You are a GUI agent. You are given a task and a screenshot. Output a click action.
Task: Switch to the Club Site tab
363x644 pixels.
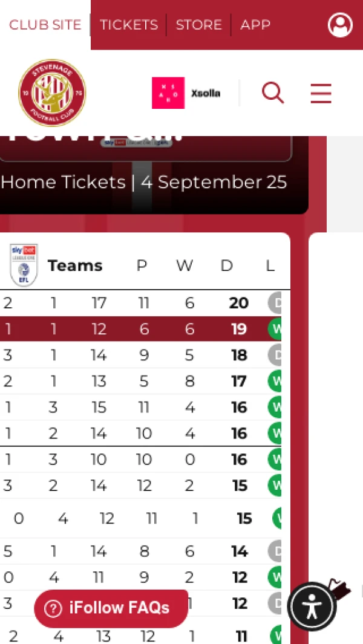(x=45, y=25)
